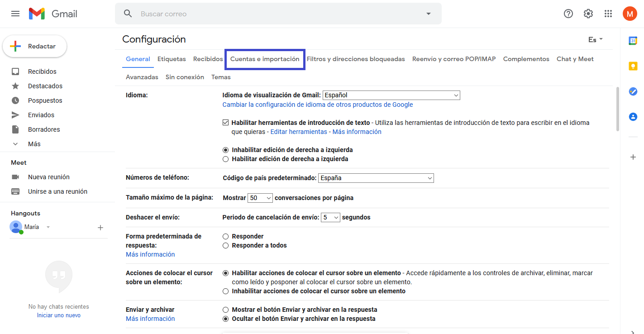Go to the Etiquetas tab
This screenshot has width=644, height=334.
point(172,59)
